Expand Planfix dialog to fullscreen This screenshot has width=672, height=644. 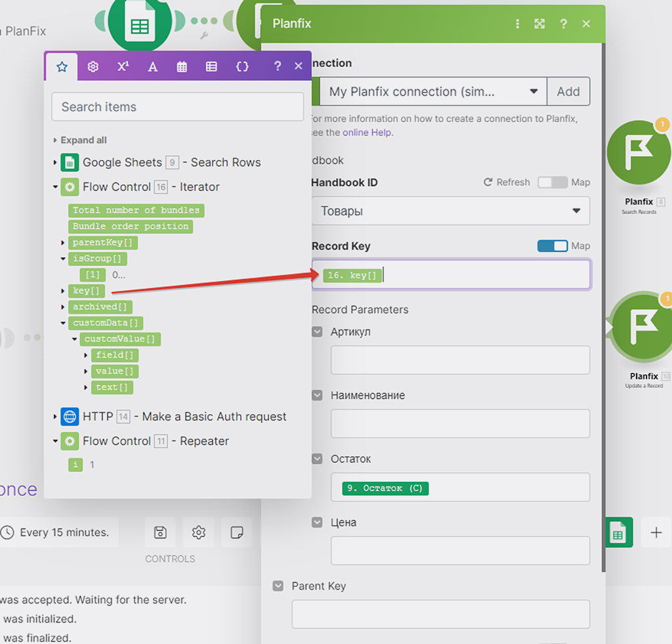(x=539, y=24)
